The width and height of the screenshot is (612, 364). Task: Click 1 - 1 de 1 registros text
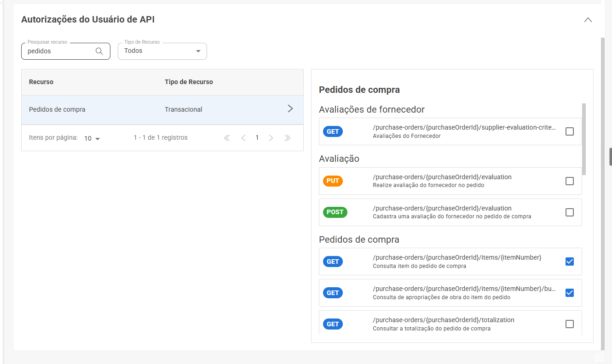coord(161,138)
